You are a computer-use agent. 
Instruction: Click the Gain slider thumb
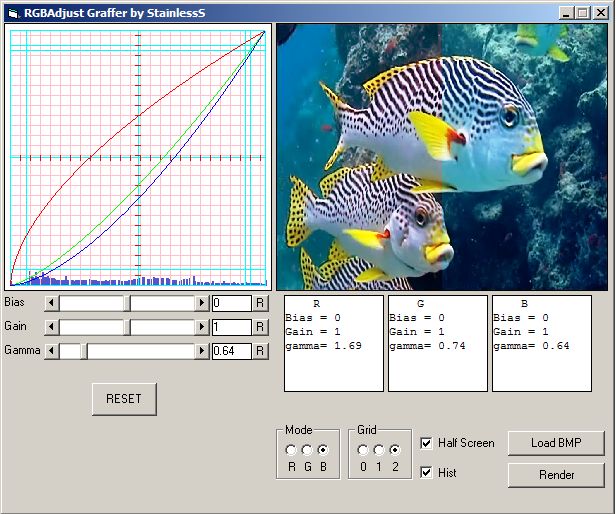127,327
